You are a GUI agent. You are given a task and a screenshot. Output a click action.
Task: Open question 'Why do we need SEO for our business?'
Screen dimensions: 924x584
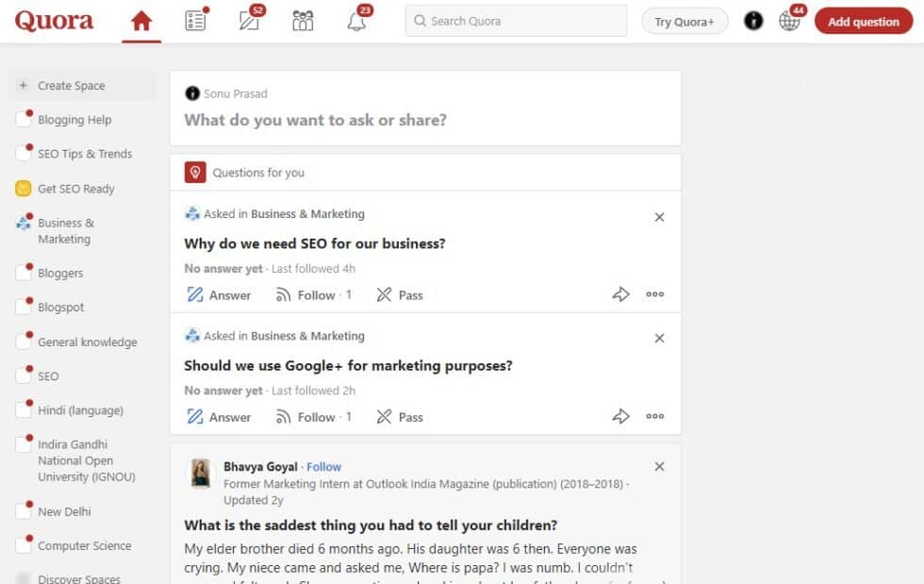tap(315, 243)
